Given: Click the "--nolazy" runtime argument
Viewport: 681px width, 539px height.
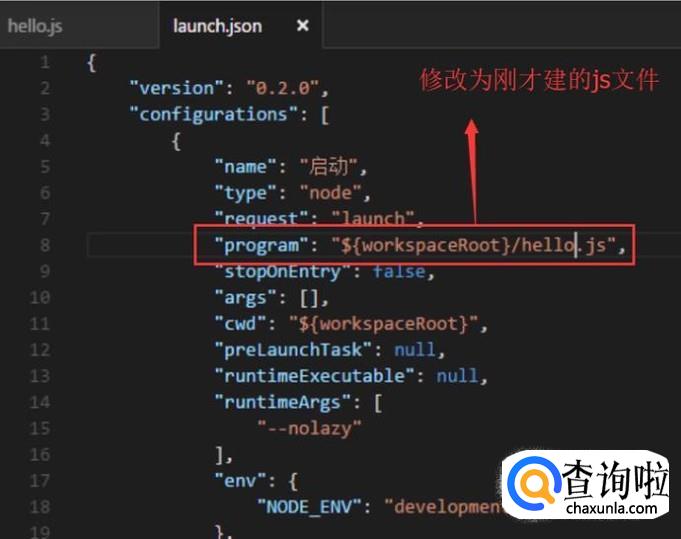Looking at the screenshot, I should coord(309,429).
